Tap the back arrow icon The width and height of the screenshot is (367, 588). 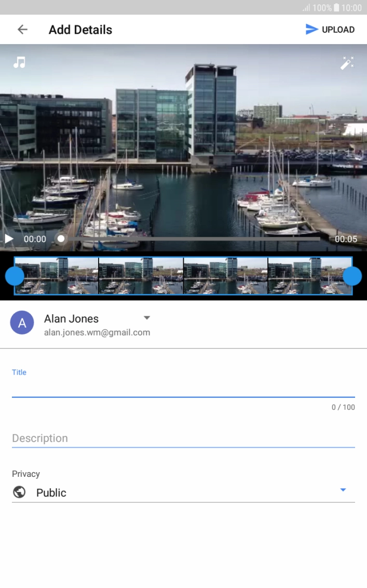click(x=22, y=30)
